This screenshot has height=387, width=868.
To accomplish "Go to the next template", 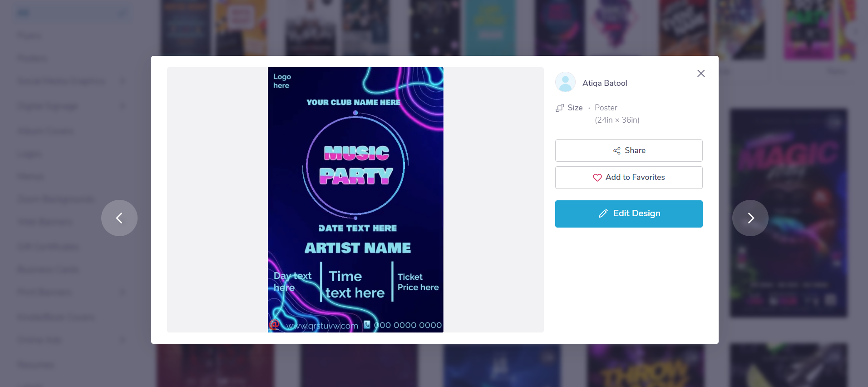I will click(750, 218).
